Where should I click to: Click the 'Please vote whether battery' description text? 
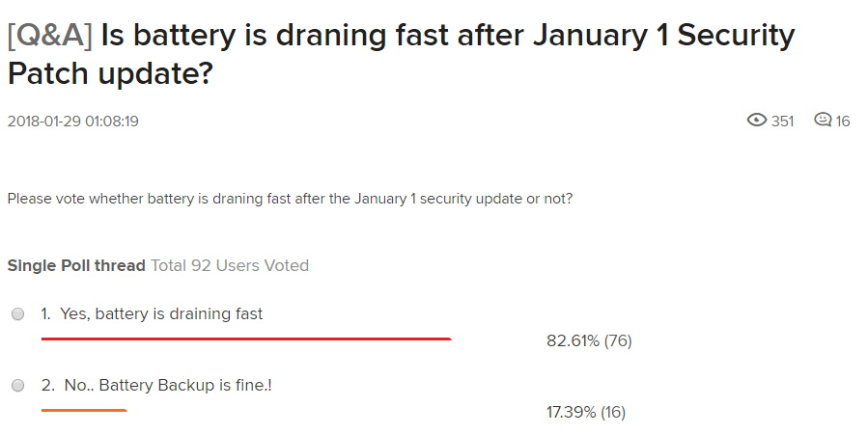coord(290,199)
